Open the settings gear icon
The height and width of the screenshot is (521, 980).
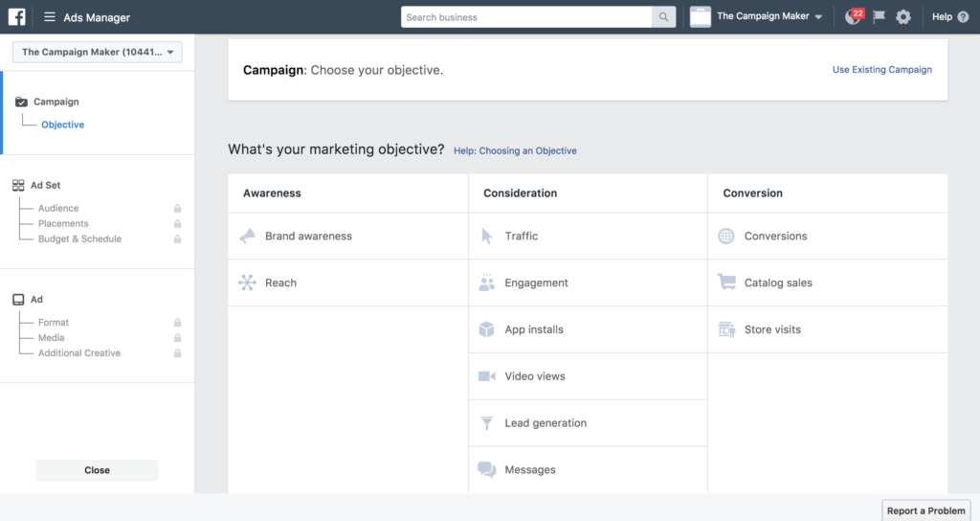tap(903, 17)
